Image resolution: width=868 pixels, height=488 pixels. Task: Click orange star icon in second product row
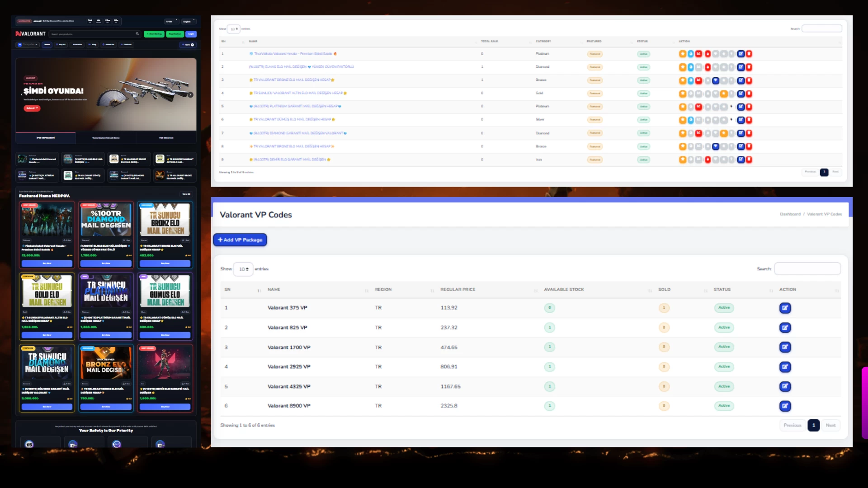tap(682, 67)
